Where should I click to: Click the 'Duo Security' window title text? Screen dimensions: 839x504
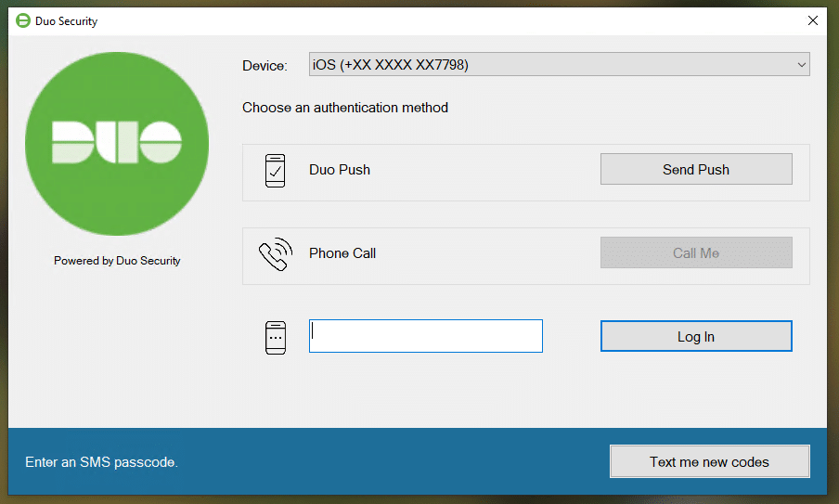tap(66, 21)
